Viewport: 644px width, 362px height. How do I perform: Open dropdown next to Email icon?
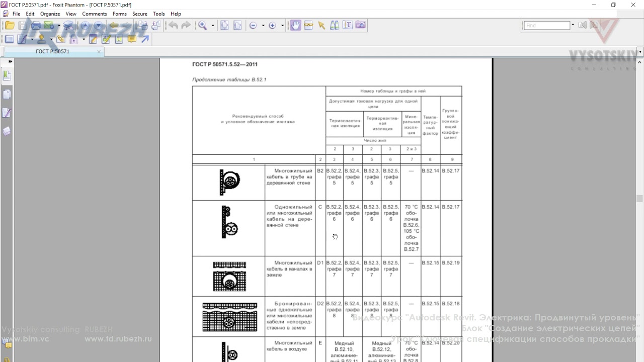pyautogui.click(x=59, y=26)
